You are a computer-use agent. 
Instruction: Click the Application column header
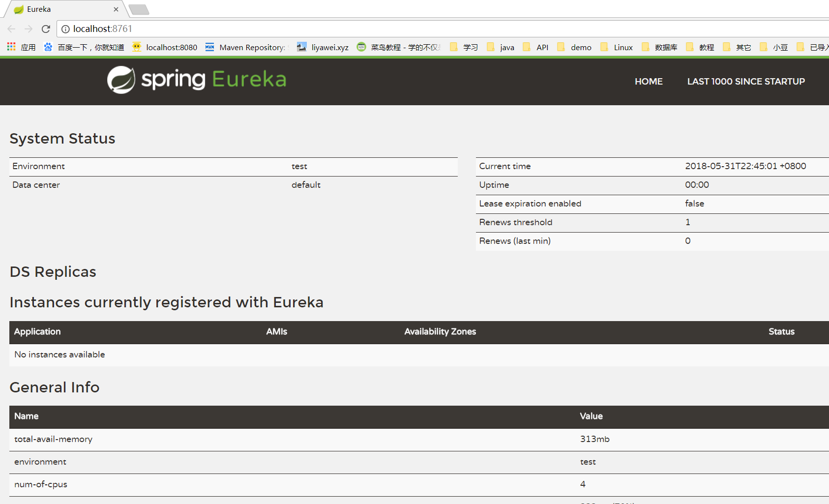point(37,332)
